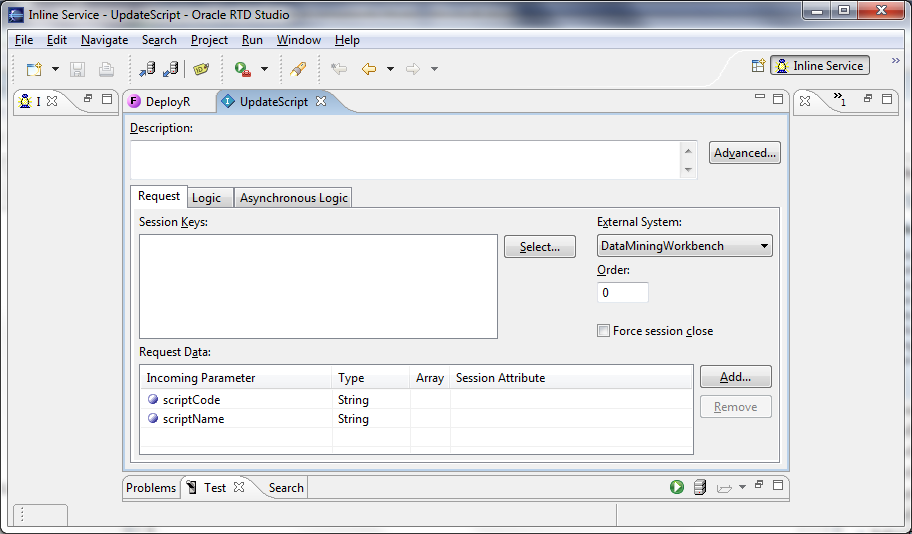The height and width of the screenshot is (534, 912).
Task: Click the Print toolbar icon
Action: 106,69
